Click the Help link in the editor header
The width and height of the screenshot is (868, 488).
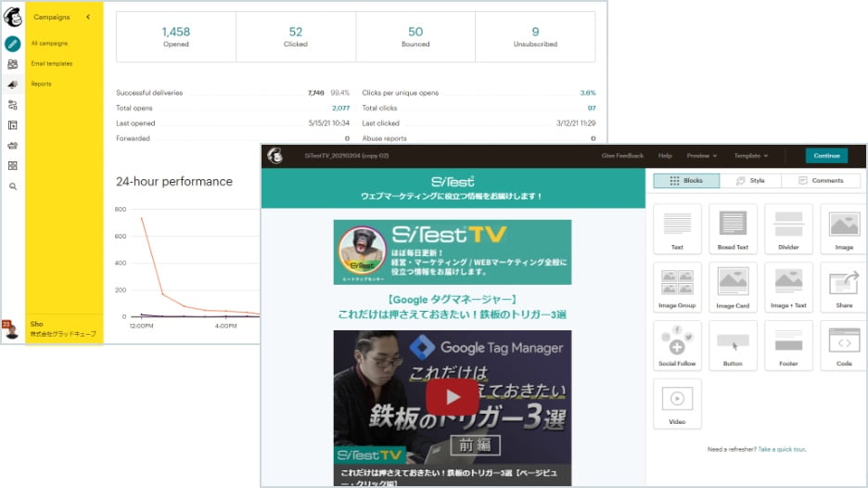pyautogui.click(x=665, y=156)
